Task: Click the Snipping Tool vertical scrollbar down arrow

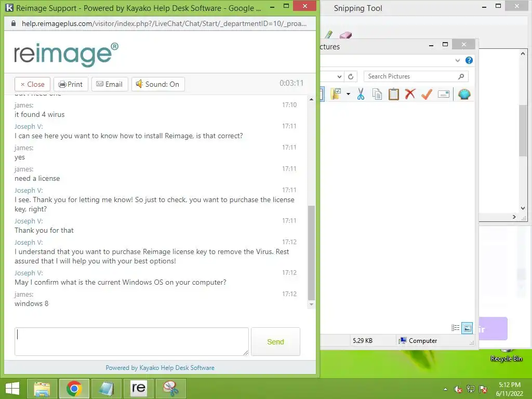Action: point(523,208)
